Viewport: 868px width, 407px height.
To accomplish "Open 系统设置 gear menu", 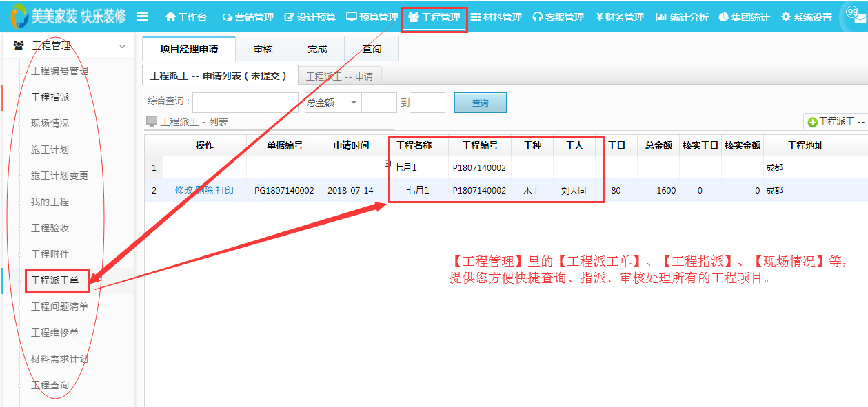I will [806, 17].
